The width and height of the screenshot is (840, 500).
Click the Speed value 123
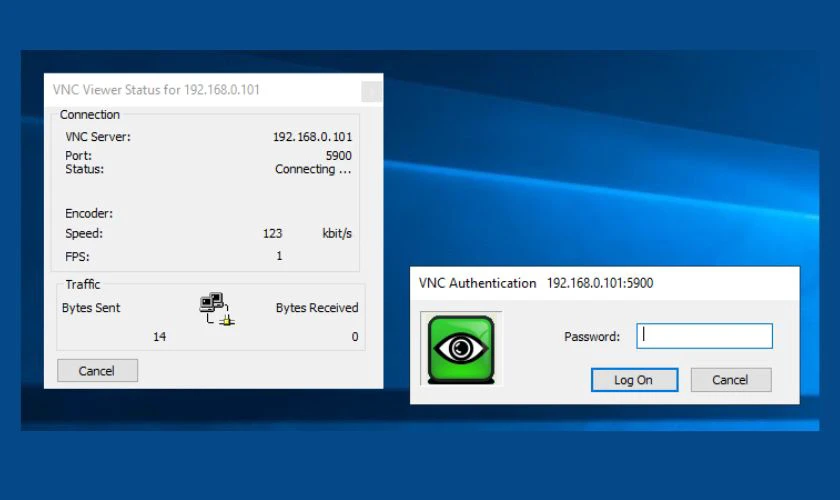[x=272, y=234]
